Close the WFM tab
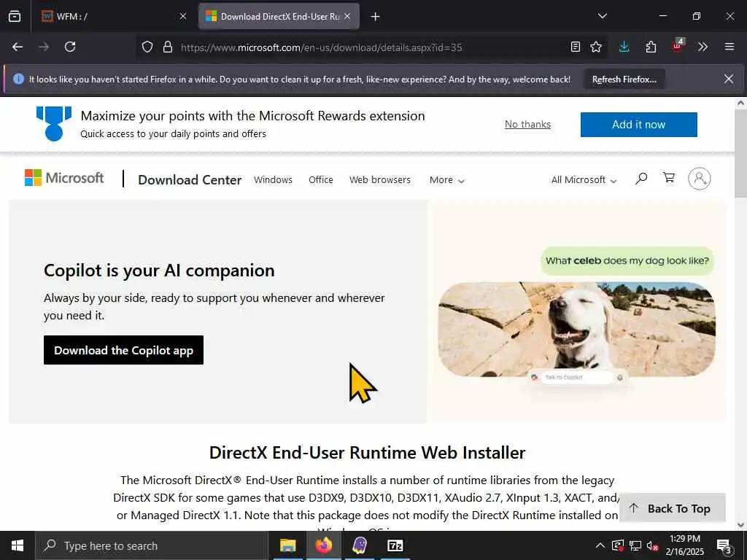 [x=183, y=16]
